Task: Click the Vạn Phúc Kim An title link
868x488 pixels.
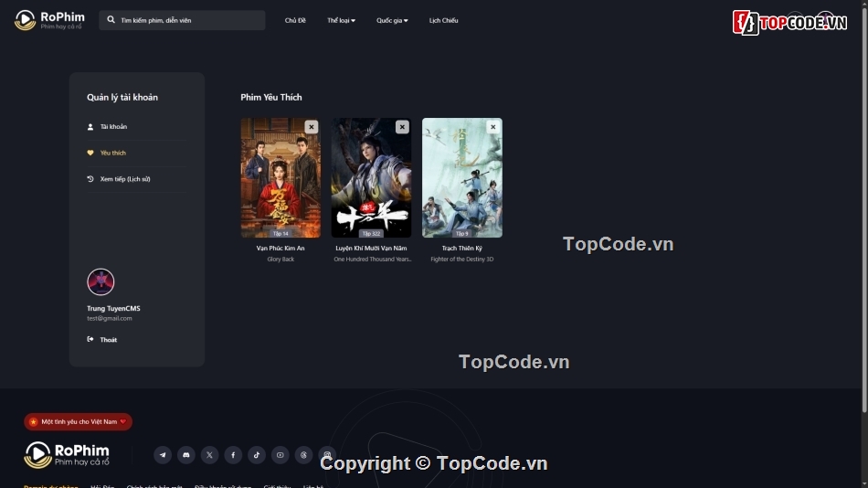Action: click(281, 249)
